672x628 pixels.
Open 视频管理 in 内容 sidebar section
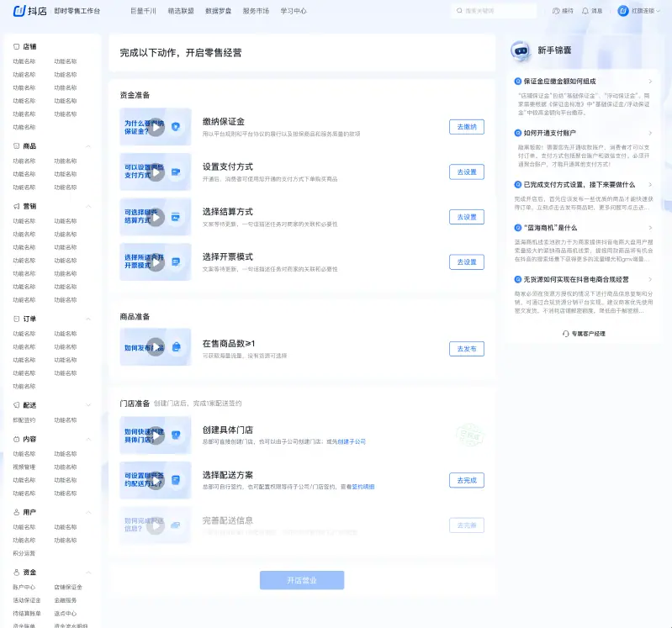click(x=24, y=467)
